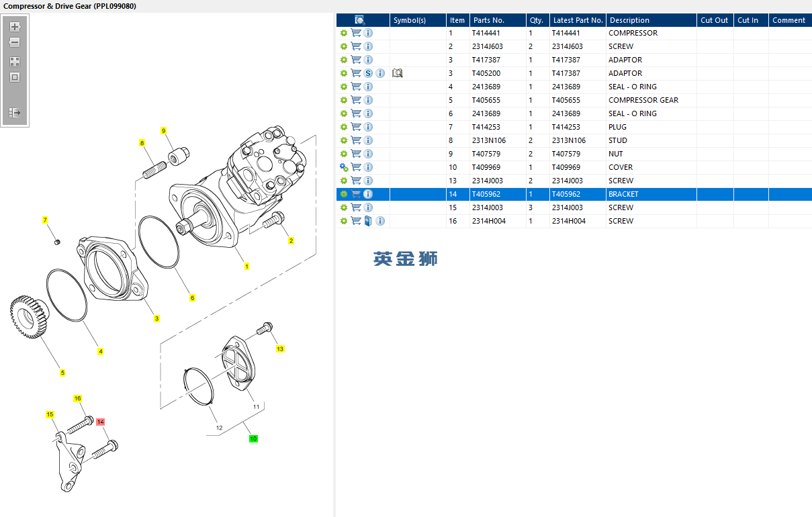Add item 6 SEAL - O RING to cart
The image size is (812, 517).
click(x=356, y=113)
